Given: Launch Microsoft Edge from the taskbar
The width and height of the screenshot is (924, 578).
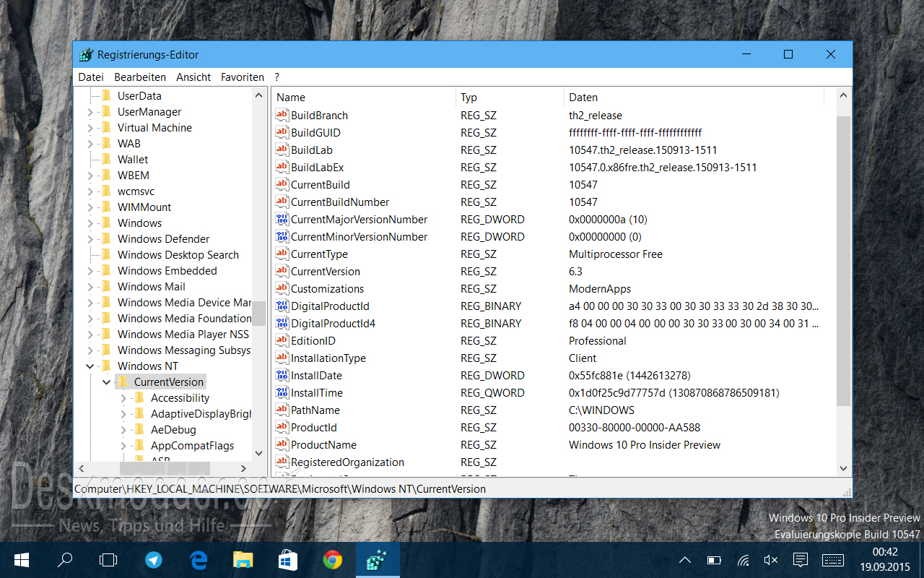Looking at the screenshot, I should [198, 560].
